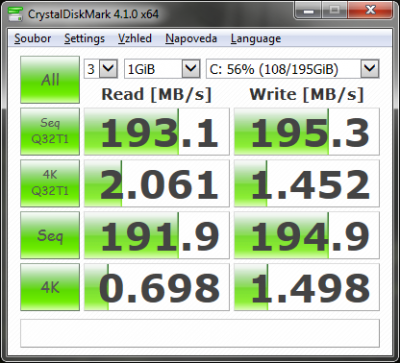Viewport: 400px width, 363px height.
Task: Click the Seq read result 191.9
Action: pyautogui.click(x=157, y=235)
